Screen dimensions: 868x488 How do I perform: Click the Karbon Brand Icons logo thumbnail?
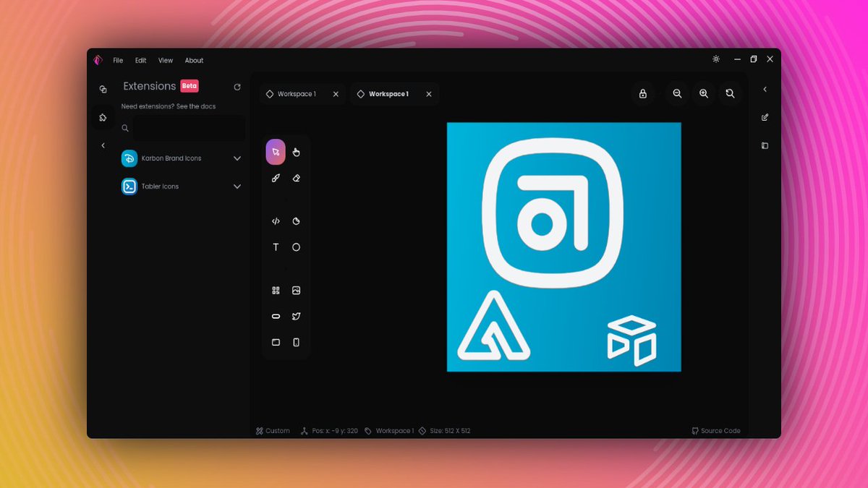(x=129, y=158)
